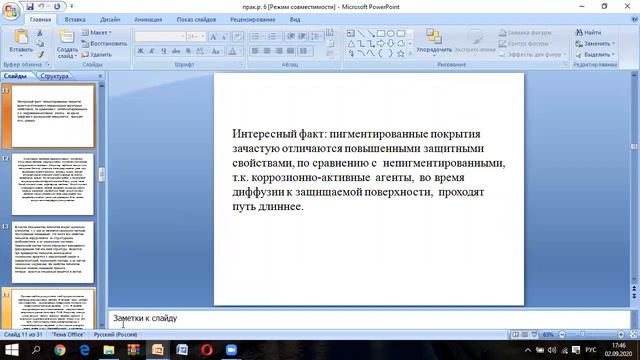Toggle text shadow S formatting

[x=188, y=51]
